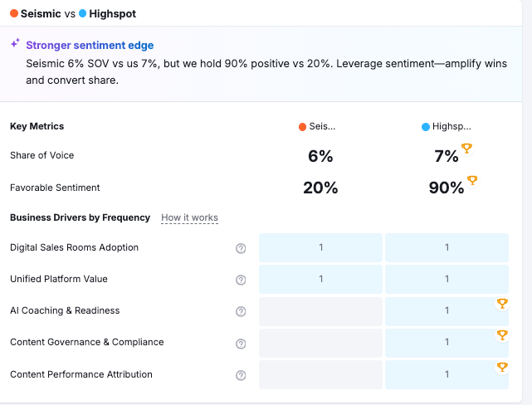Image resolution: width=532 pixels, height=405 pixels.
Task: Click sparkle icon beside Stronger sentiment edge
Action: tap(15, 43)
